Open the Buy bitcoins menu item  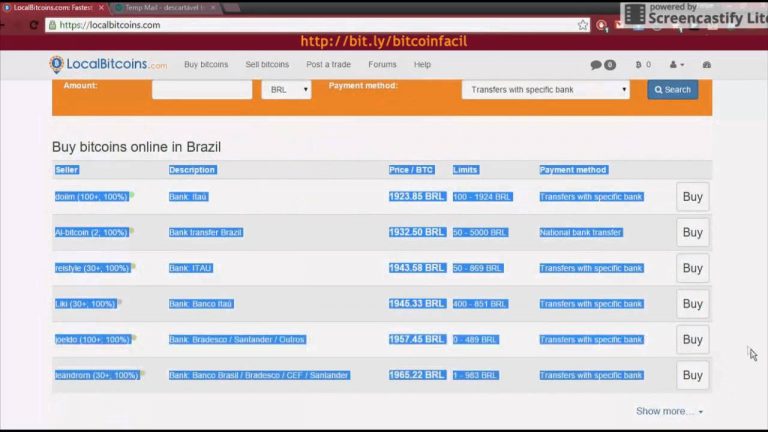click(206, 65)
